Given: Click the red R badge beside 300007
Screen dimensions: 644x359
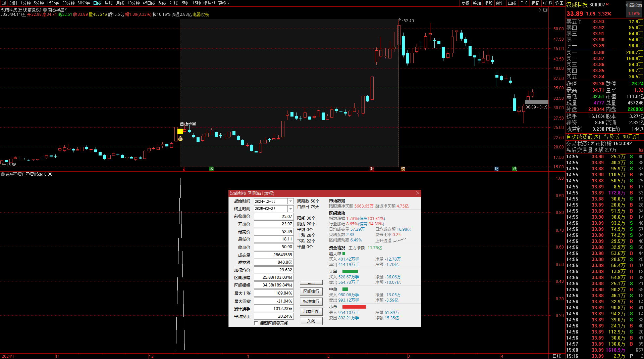Looking at the screenshot, I should [x=607, y=4].
